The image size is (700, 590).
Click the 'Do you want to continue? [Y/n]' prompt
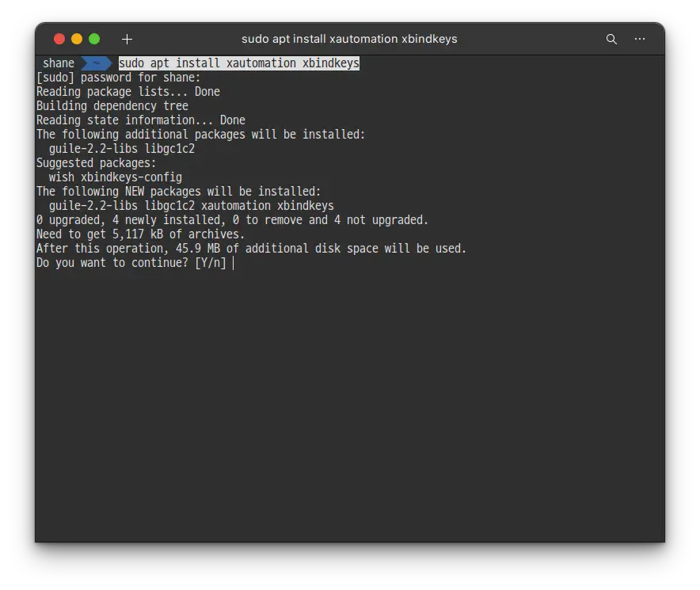131,263
